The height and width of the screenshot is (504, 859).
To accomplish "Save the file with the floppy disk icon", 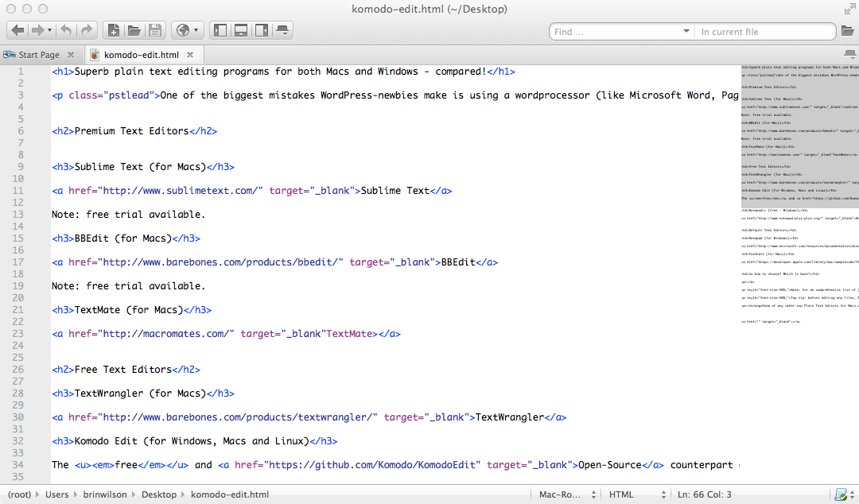I will [155, 30].
